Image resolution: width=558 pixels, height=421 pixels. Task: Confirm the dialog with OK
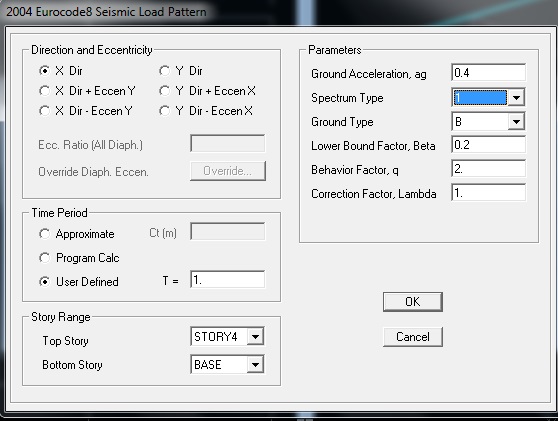(x=413, y=302)
